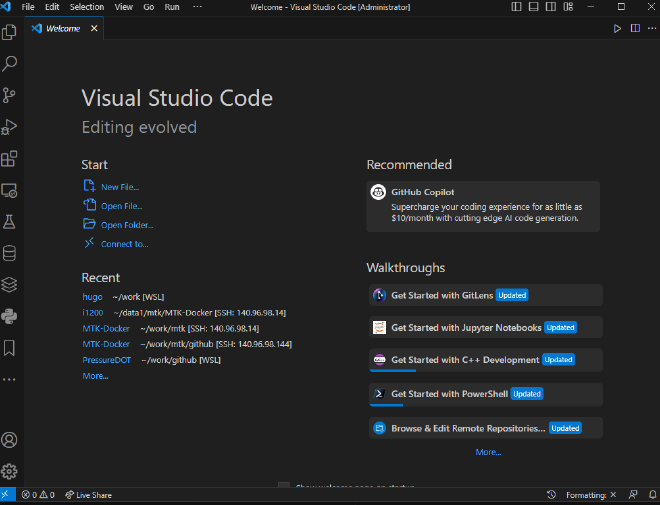
Task: Open recent folder i1200
Action: pos(93,313)
